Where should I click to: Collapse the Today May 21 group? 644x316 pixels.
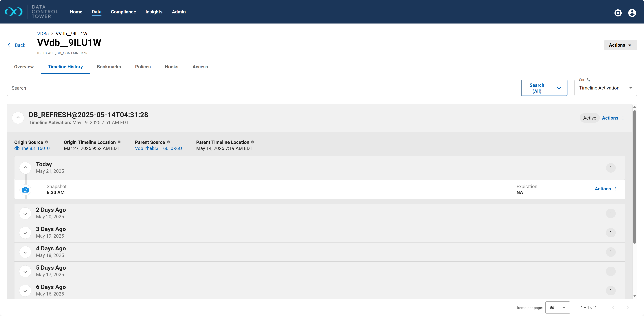point(25,167)
